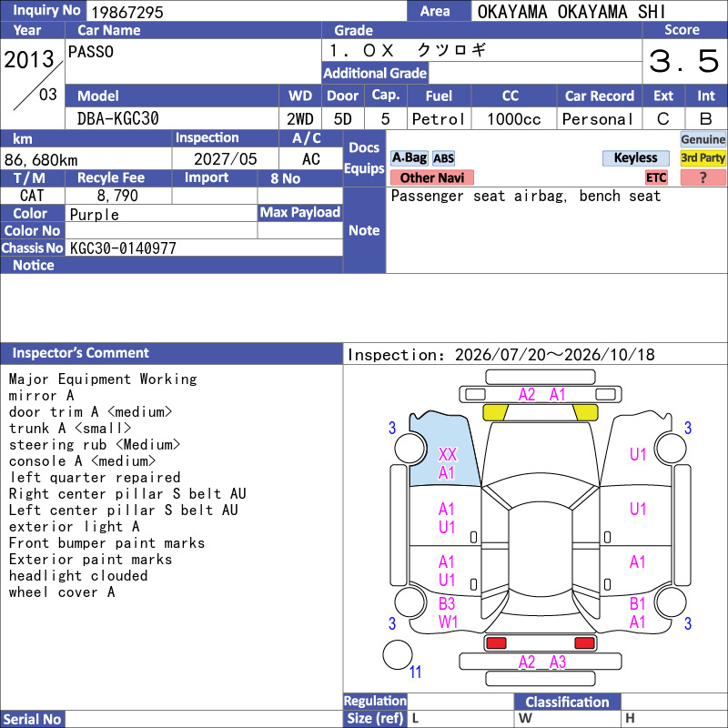728x728 pixels.
Task: Click the Classification header cell
Action: 567,702
